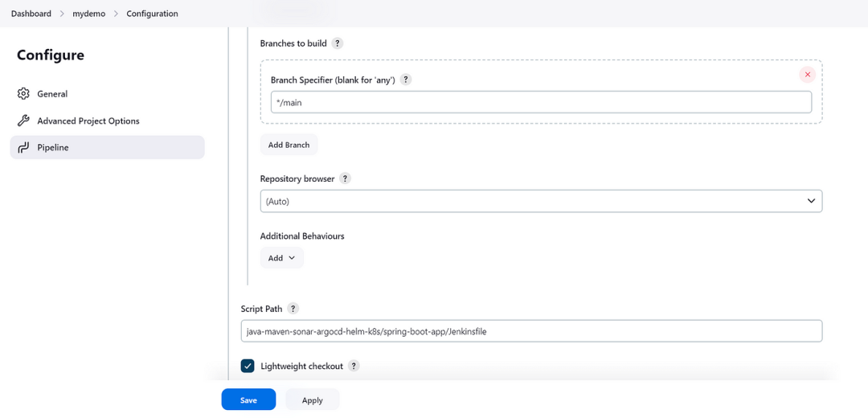Click the General gear icon
The image size is (868, 418).
23,93
